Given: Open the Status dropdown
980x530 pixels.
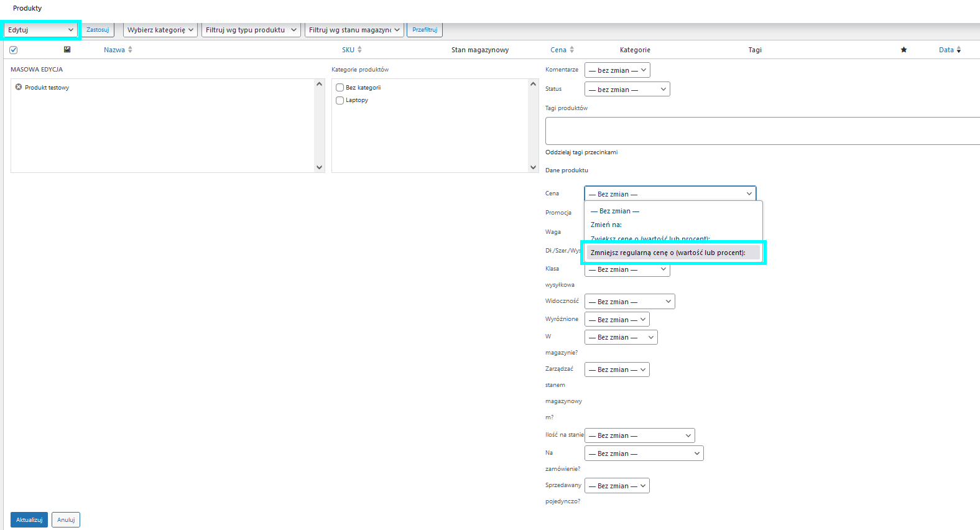Looking at the screenshot, I should [x=627, y=90].
